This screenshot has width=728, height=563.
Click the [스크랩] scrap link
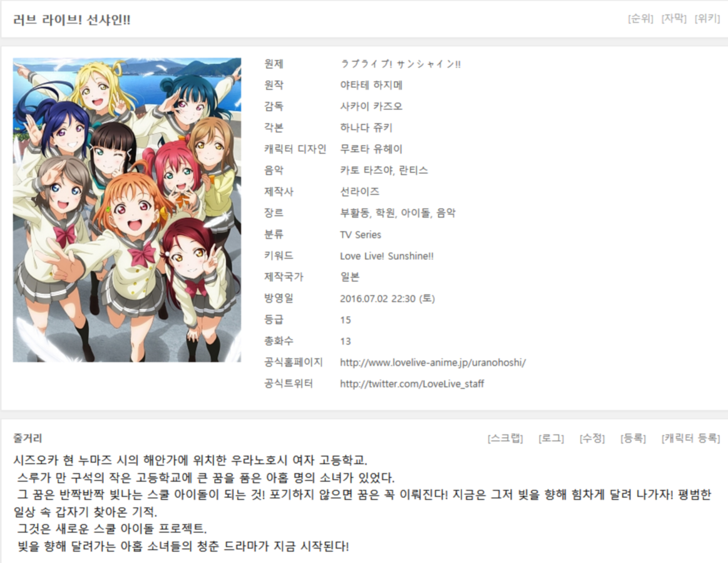coord(505,438)
